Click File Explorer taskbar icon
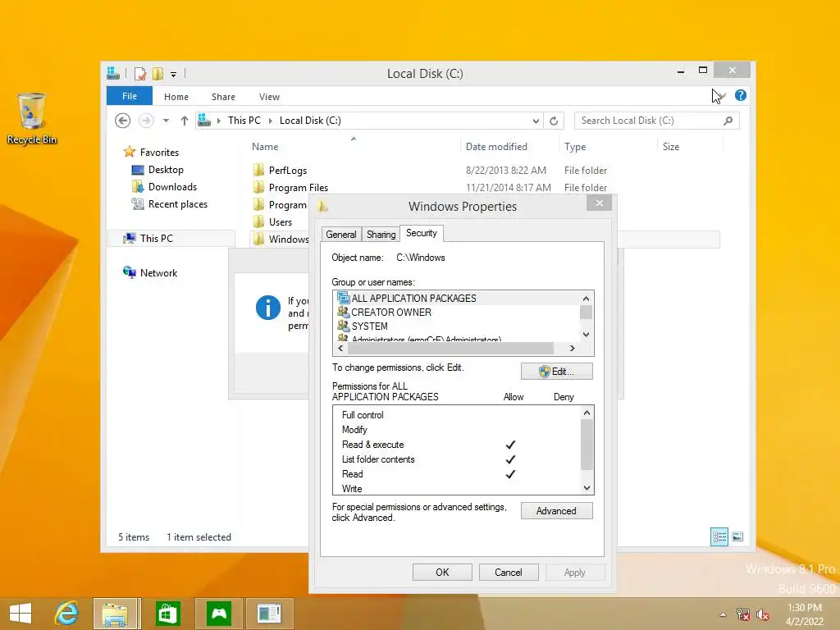 click(116, 614)
